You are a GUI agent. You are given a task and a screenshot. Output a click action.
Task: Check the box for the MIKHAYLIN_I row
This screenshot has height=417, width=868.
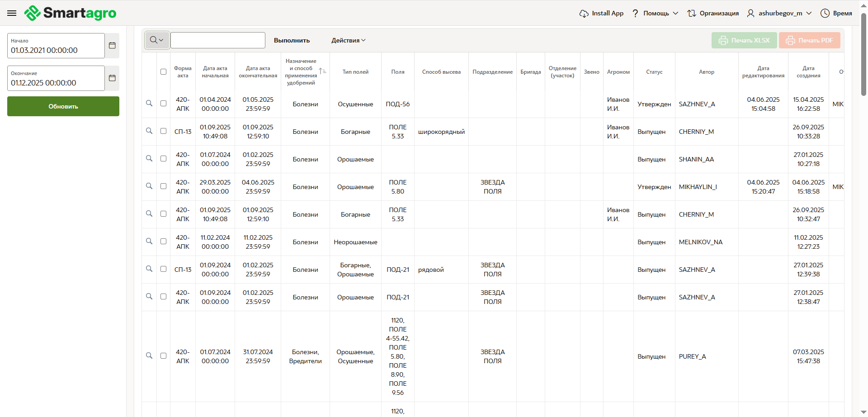point(163,186)
